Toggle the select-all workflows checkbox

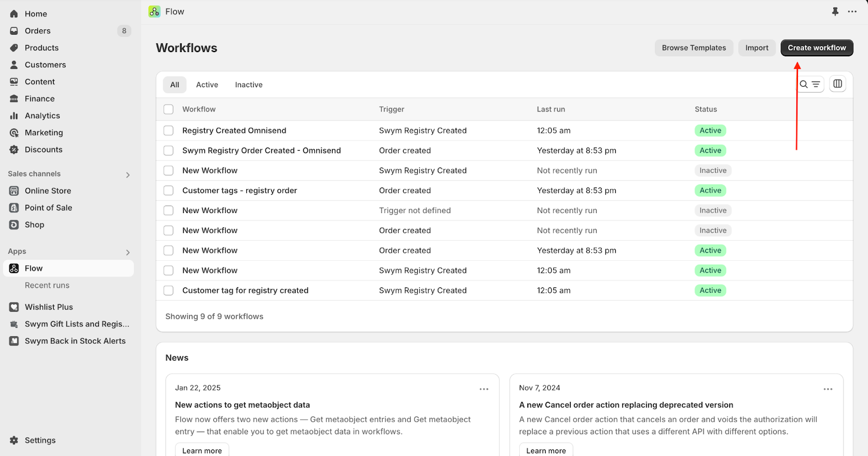coord(169,110)
